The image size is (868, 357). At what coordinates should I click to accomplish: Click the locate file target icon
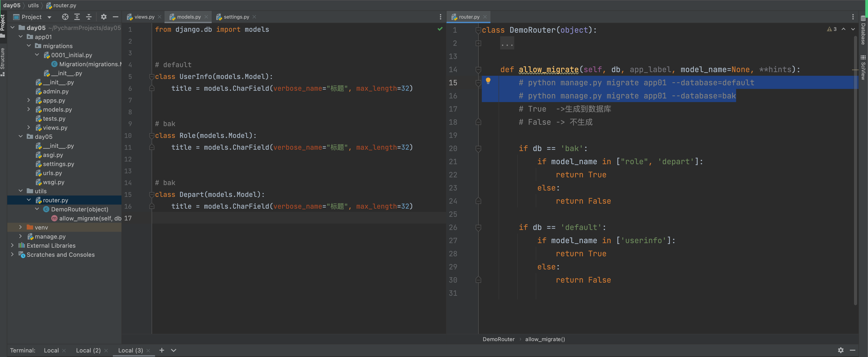click(65, 17)
